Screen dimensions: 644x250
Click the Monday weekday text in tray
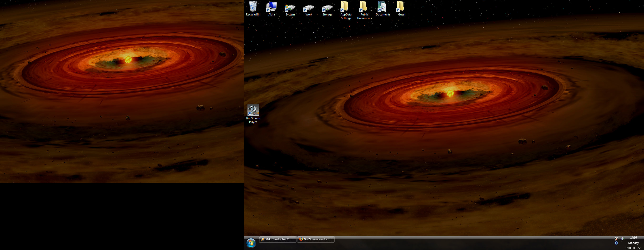pos(633,243)
